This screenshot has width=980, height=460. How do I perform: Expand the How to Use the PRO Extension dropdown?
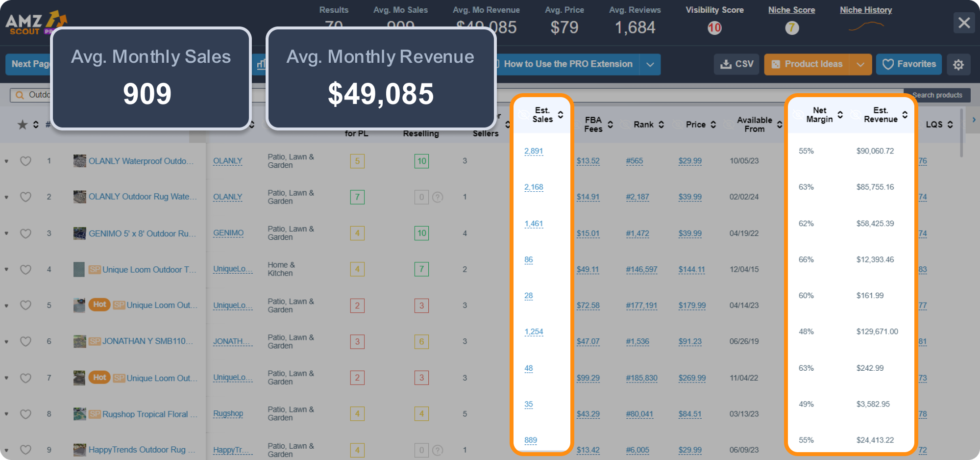click(x=651, y=64)
